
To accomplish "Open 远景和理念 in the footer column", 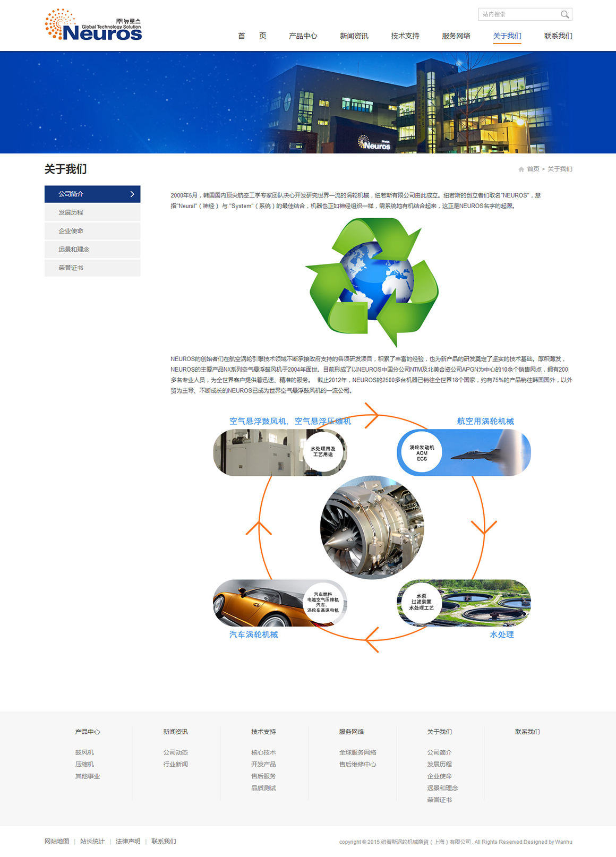I will [x=442, y=788].
